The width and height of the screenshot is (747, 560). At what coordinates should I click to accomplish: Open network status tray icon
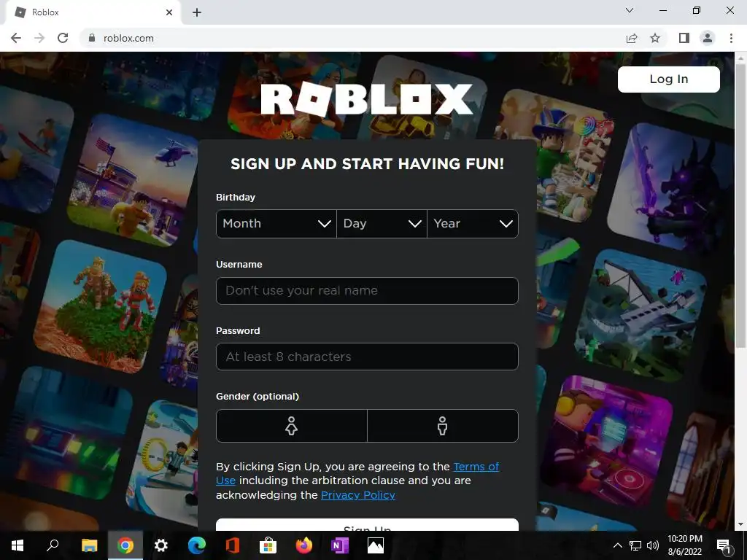coord(635,545)
